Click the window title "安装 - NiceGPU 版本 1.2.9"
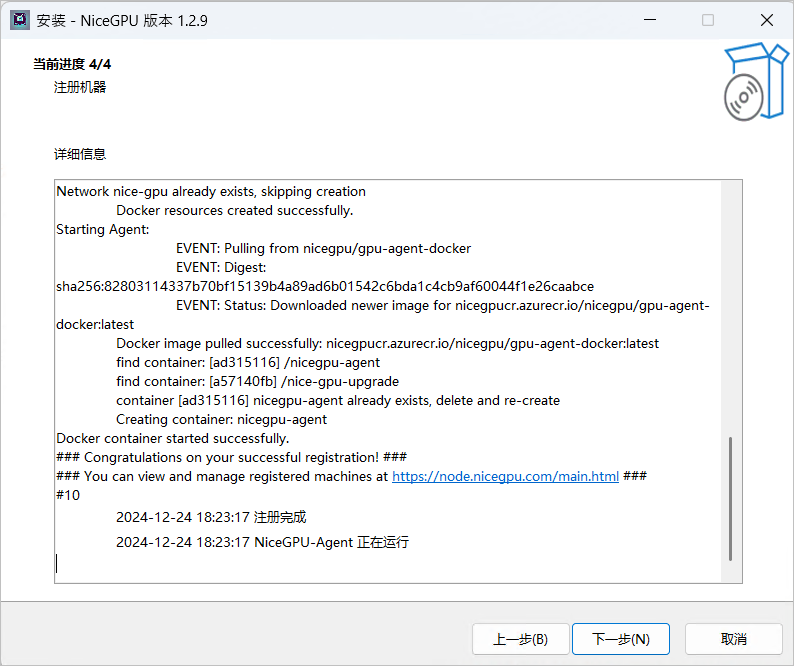 [x=122, y=20]
